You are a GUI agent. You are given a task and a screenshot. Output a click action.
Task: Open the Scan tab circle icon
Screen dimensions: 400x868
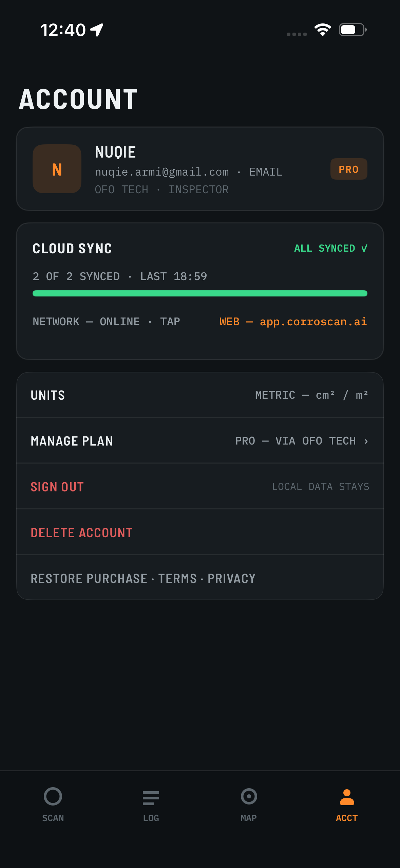53,796
